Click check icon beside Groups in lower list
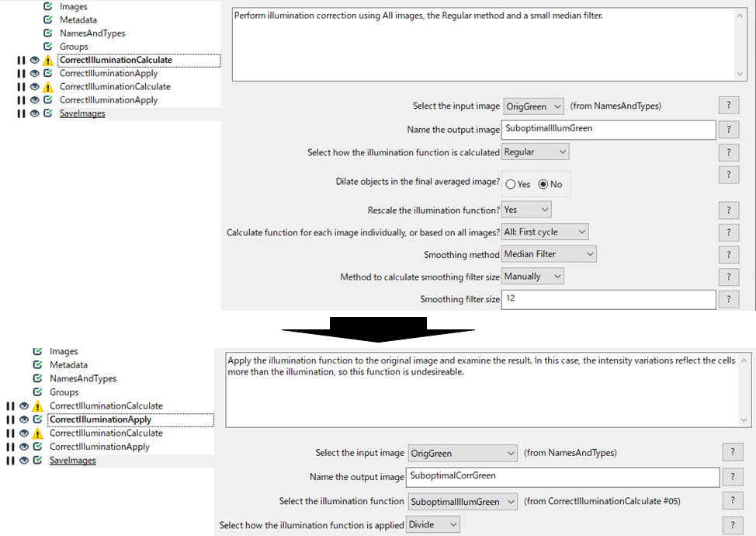The width and height of the screenshot is (756, 536). [37, 392]
